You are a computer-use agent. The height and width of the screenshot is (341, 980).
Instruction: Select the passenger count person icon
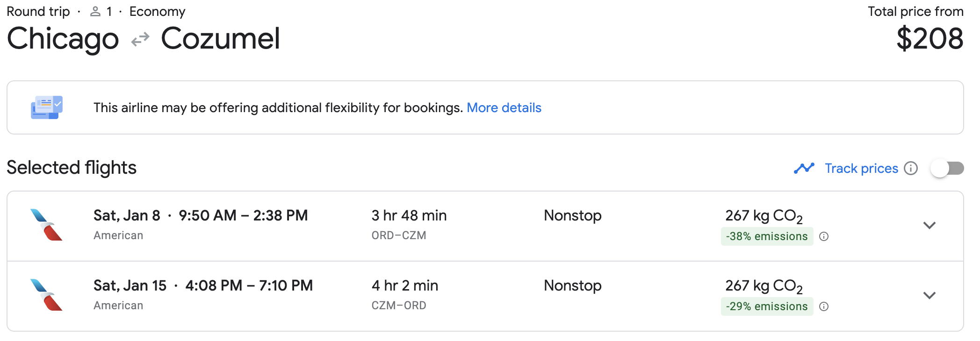[x=96, y=11]
